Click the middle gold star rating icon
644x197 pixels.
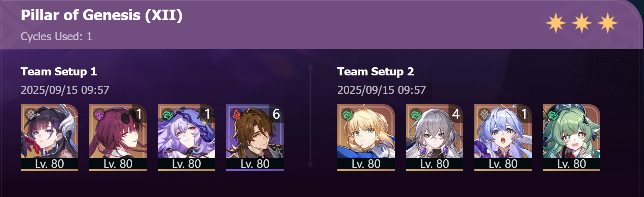582,23
